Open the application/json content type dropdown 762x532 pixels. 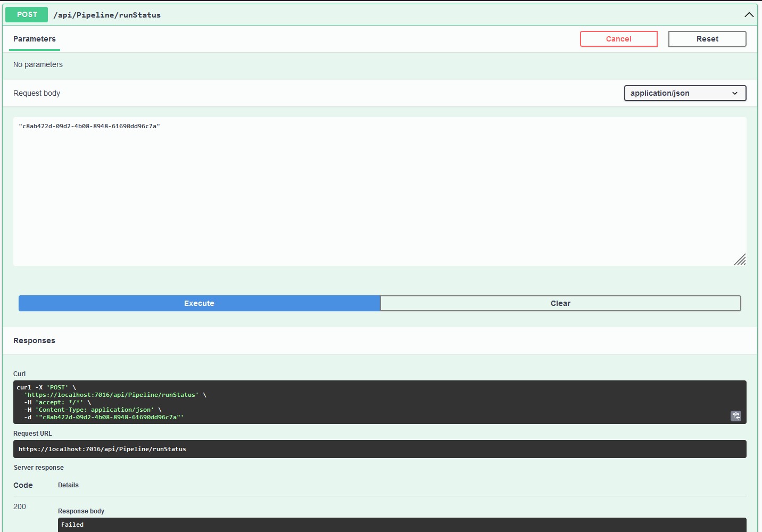pos(685,93)
